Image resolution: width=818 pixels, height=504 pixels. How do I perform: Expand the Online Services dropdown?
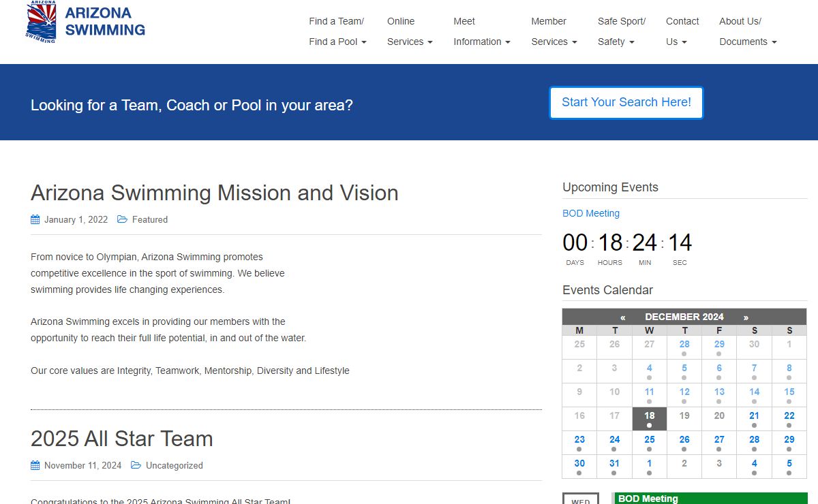410,31
